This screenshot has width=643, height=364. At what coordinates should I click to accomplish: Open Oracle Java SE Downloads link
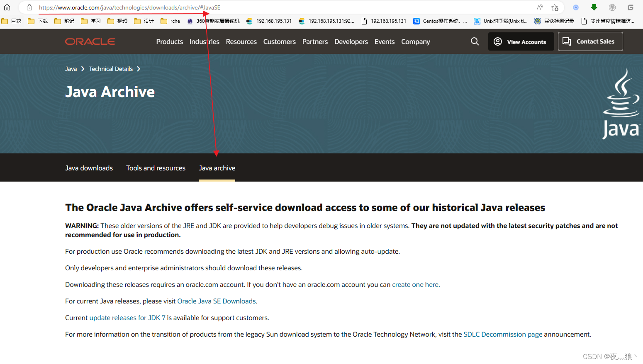pyautogui.click(x=217, y=301)
